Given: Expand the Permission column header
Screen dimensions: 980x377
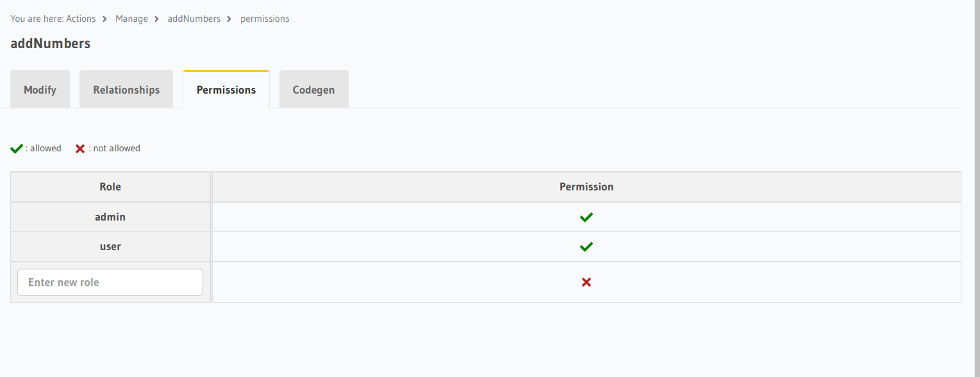Looking at the screenshot, I should tap(586, 187).
